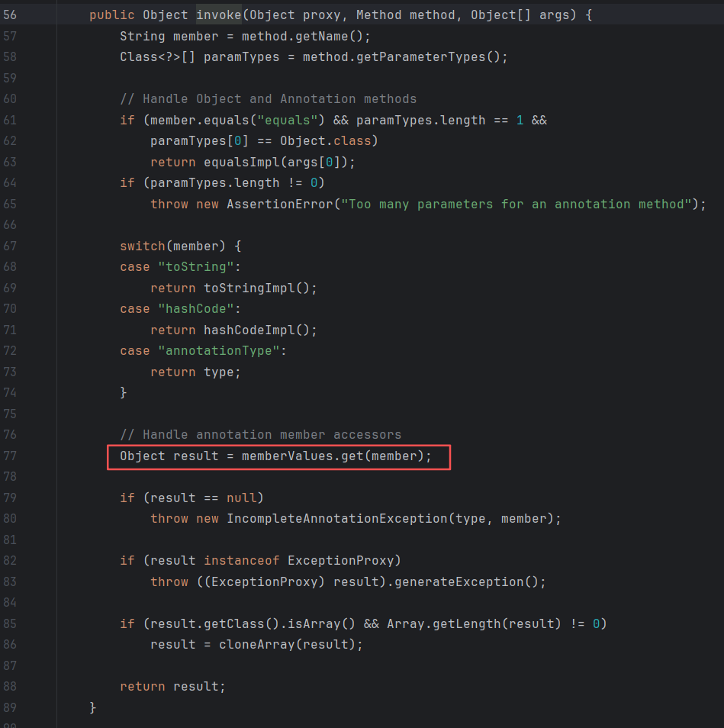Click line number 77 in the gutter
724x728 pixels.
pyautogui.click(x=10, y=456)
